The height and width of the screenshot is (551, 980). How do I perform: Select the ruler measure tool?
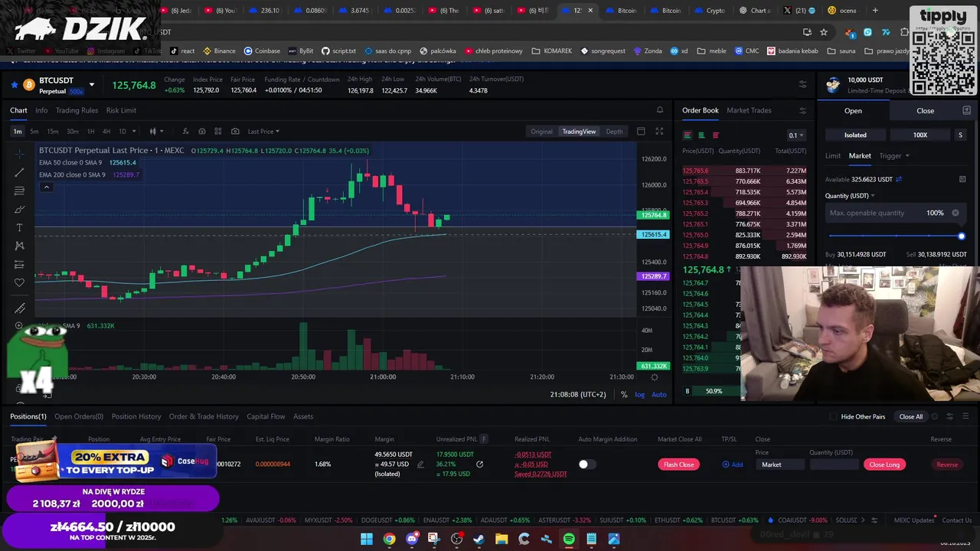coord(19,308)
